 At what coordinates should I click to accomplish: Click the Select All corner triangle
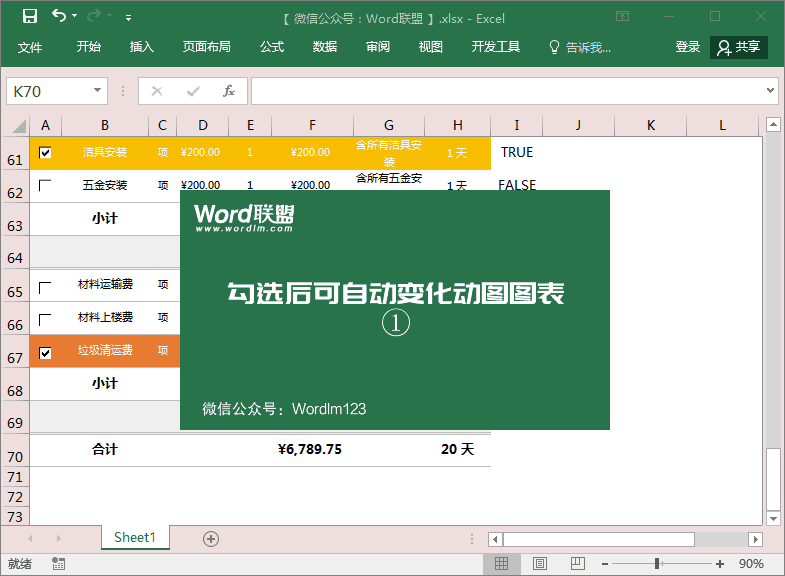[18, 125]
